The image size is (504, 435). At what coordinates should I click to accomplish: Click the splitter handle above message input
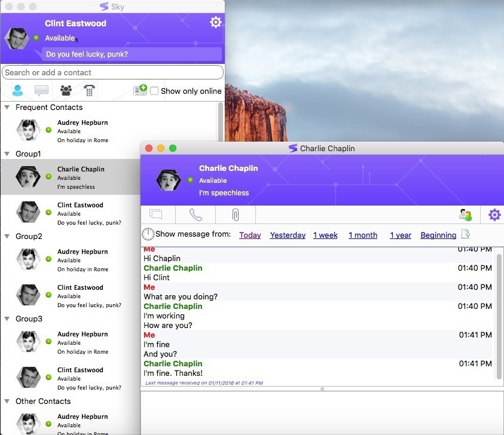coord(322,389)
